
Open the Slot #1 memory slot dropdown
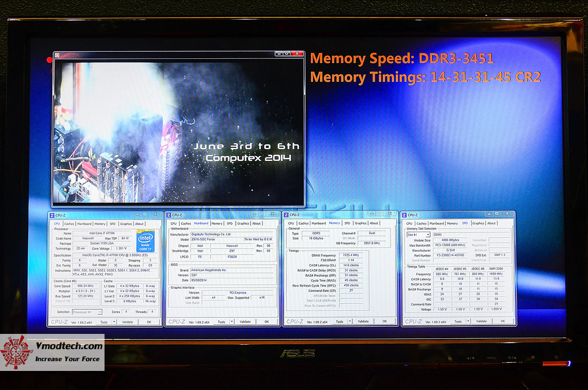[418, 234]
